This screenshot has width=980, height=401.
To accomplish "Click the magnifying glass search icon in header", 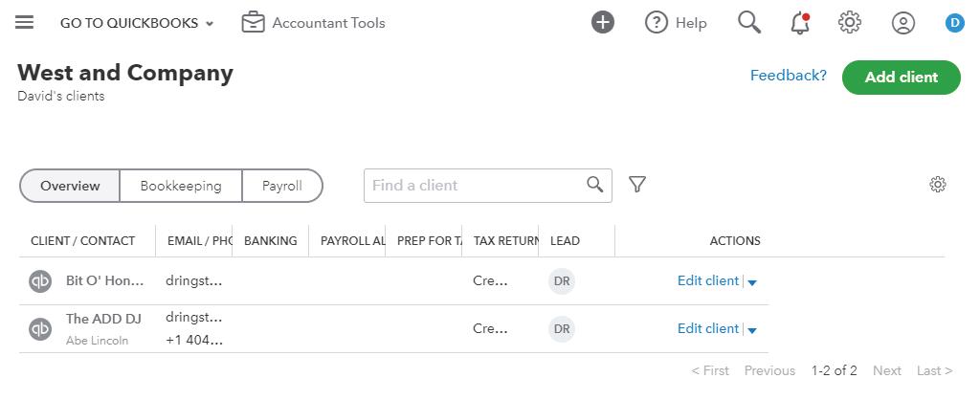I will pos(749,22).
